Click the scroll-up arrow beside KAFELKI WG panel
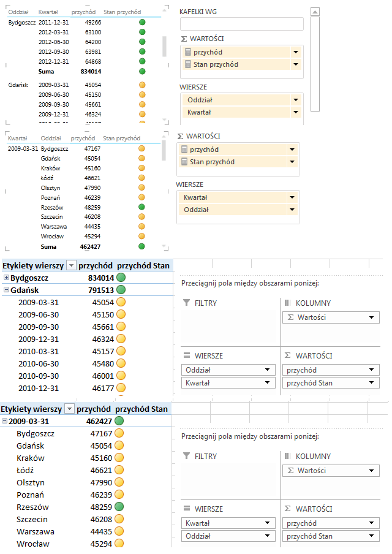The image size is (392, 554). click(315, 12)
